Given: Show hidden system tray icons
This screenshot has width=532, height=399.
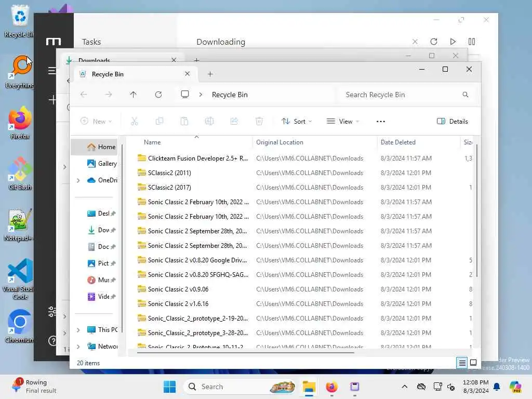Looking at the screenshot, I should 404,387.
